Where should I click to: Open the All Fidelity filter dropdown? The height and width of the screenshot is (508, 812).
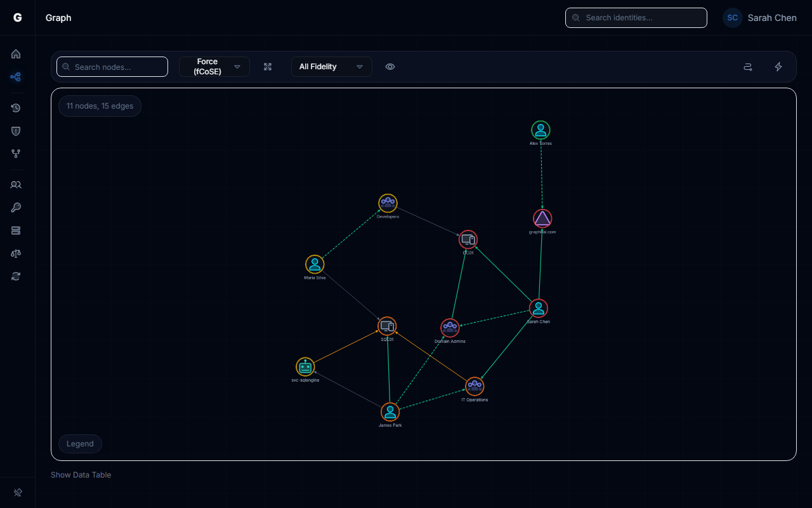tap(331, 67)
